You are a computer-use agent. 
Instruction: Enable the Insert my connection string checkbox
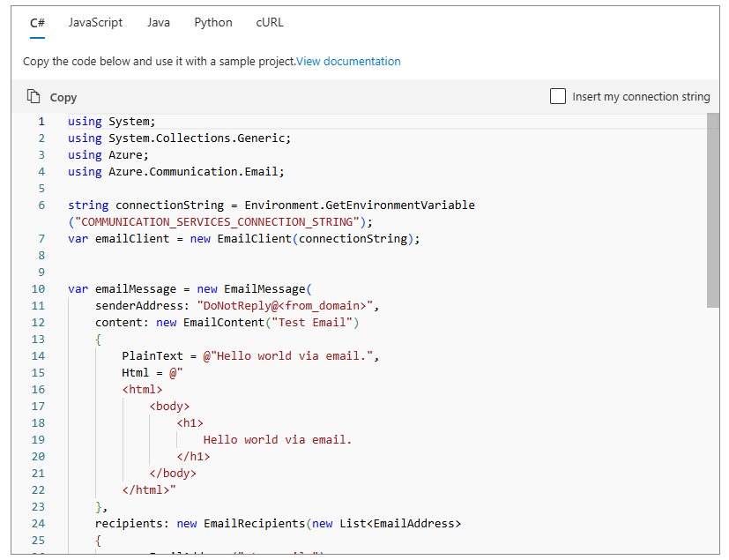click(558, 96)
